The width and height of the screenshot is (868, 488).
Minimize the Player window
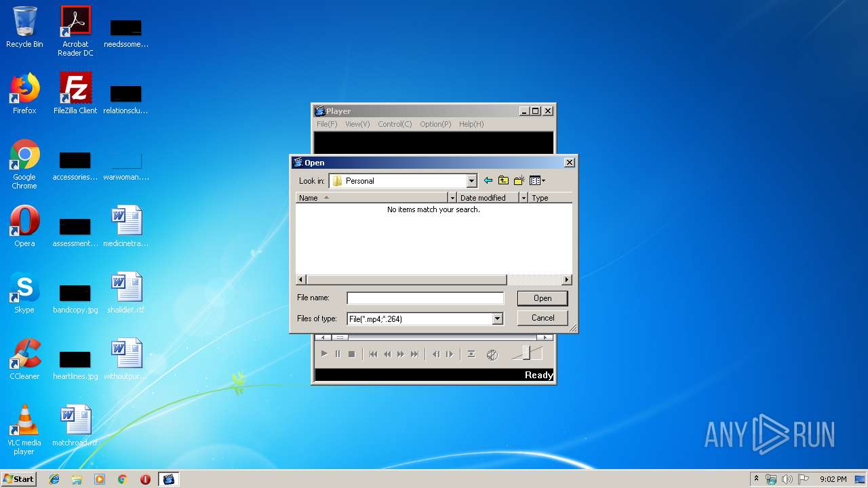(524, 111)
